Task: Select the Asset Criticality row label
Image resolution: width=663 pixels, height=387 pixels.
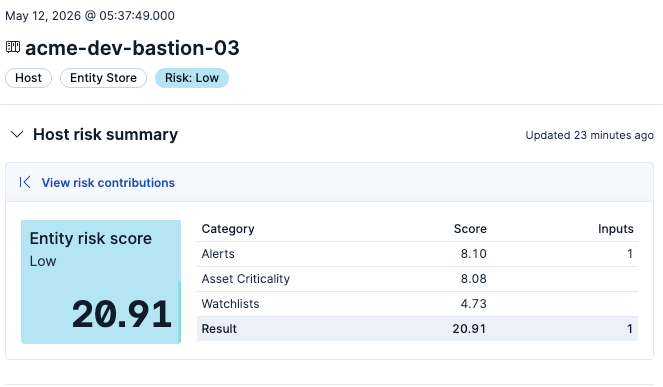Action: [246, 279]
